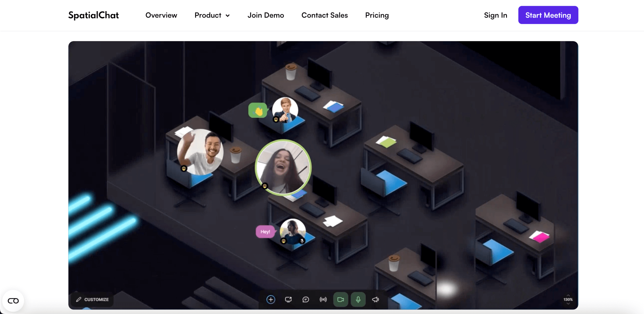Click the muted-mic badge on the Hey! avatar
Image resolution: width=644 pixels, height=314 pixels.
click(x=302, y=241)
